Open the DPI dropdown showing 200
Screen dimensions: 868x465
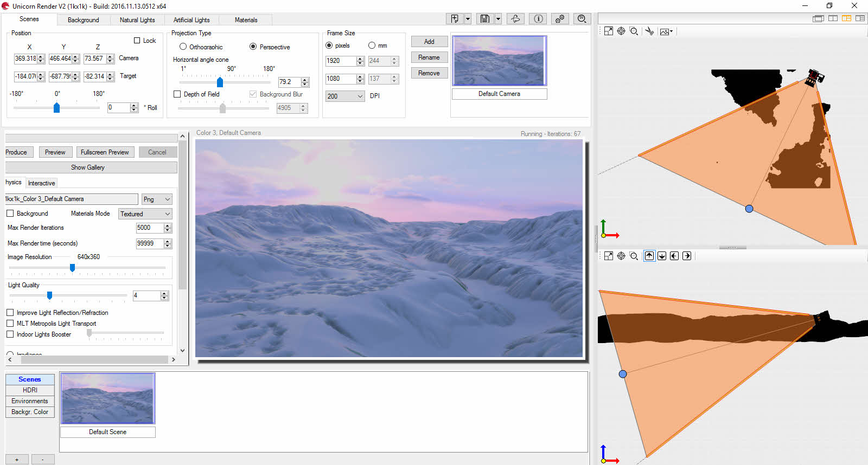[344, 96]
